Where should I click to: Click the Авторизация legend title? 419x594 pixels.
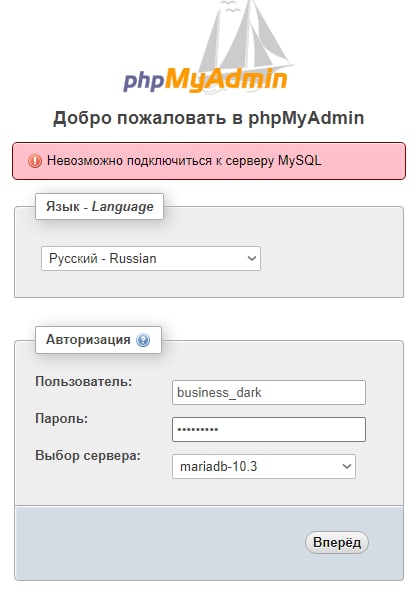tap(88, 339)
